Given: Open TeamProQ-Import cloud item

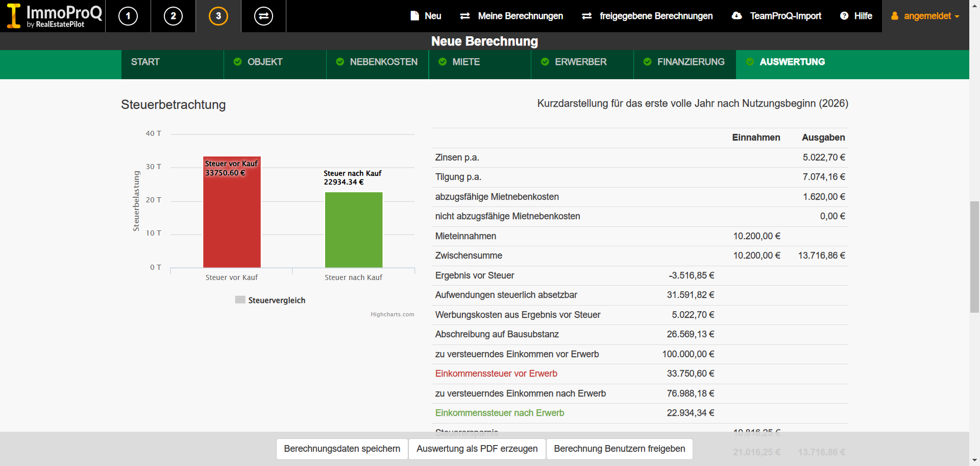Looking at the screenshot, I should click(776, 16).
